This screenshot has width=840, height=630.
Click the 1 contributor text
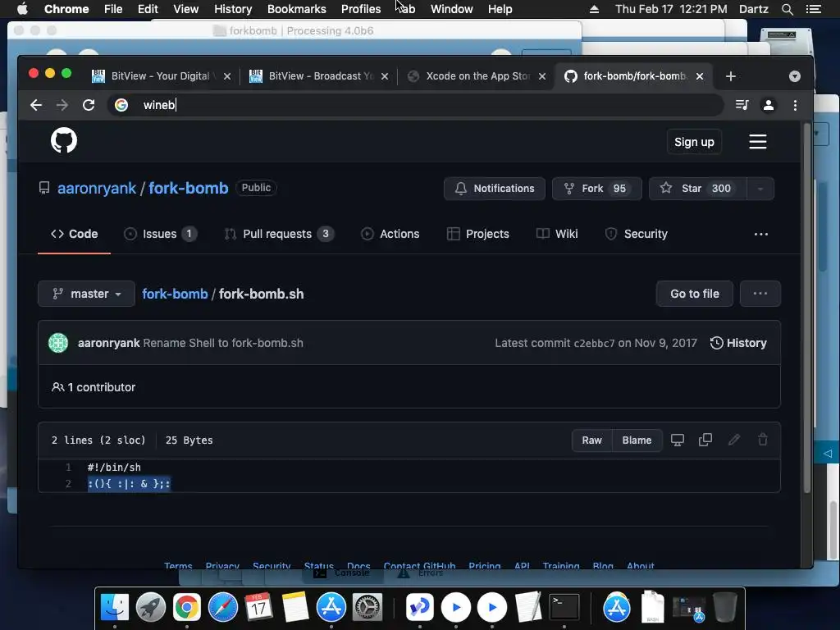(94, 387)
